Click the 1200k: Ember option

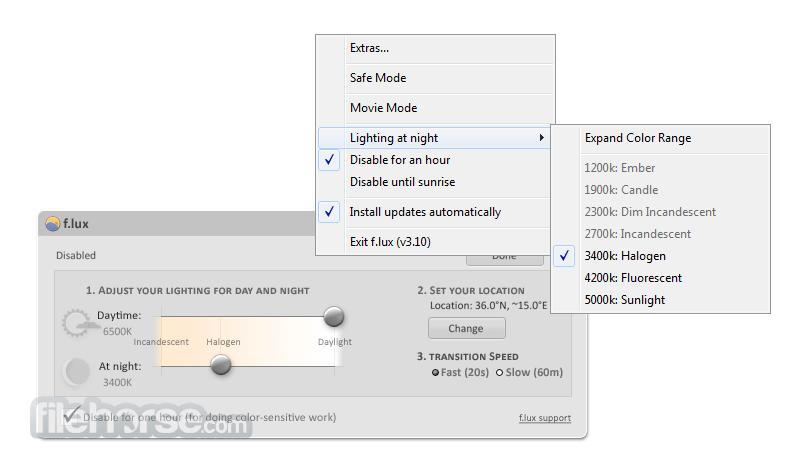pyautogui.click(x=661, y=168)
